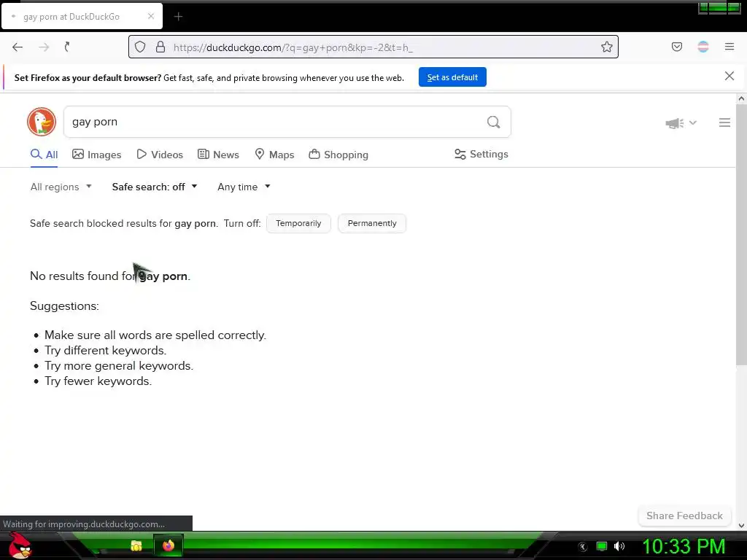Bookmark this page with the star icon

[606, 47]
